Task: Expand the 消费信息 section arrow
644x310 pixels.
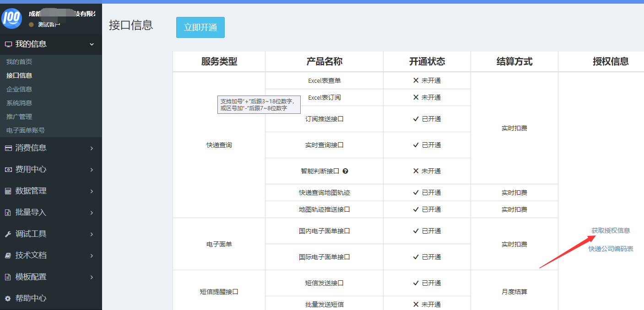Action: [x=92, y=148]
